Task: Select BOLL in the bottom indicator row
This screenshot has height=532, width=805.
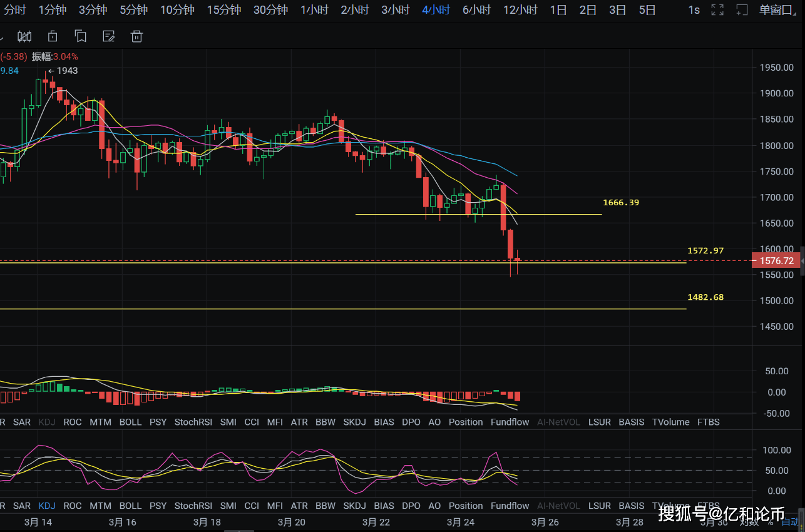Action: point(130,506)
